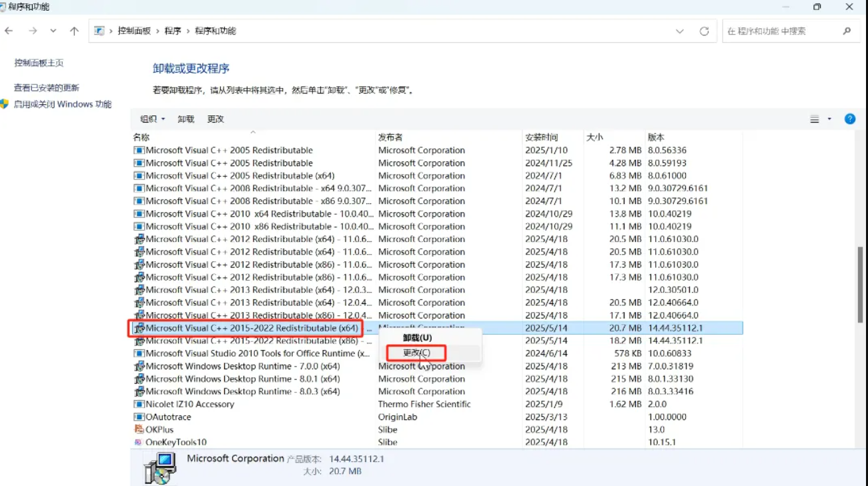Select Visual C++ 2005 Redistributable version 8.0.59193
The image size is (868, 486).
pyautogui.click(x=438, y=163)
